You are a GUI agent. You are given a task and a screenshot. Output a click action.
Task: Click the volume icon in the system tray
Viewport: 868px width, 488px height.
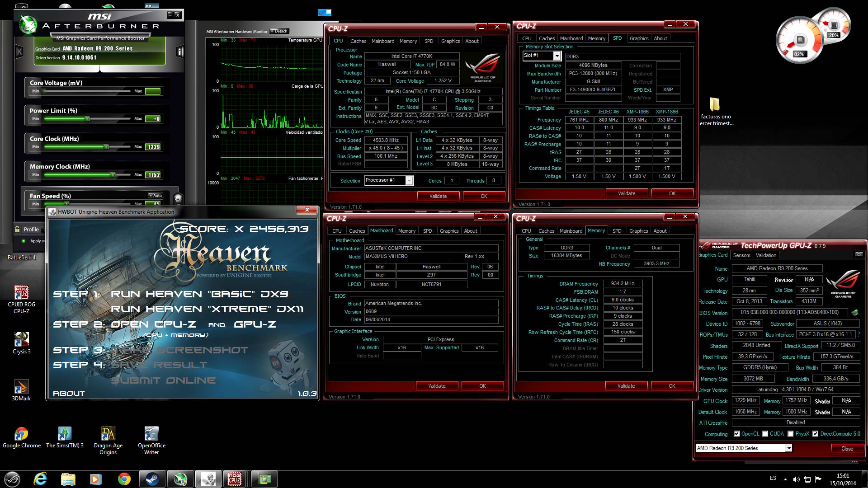797,479
